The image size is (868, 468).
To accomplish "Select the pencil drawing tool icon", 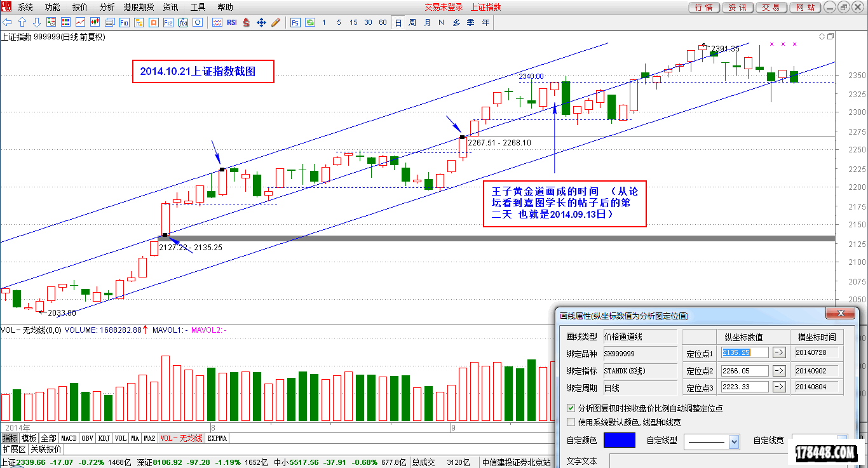I will (x=276, y=22).
